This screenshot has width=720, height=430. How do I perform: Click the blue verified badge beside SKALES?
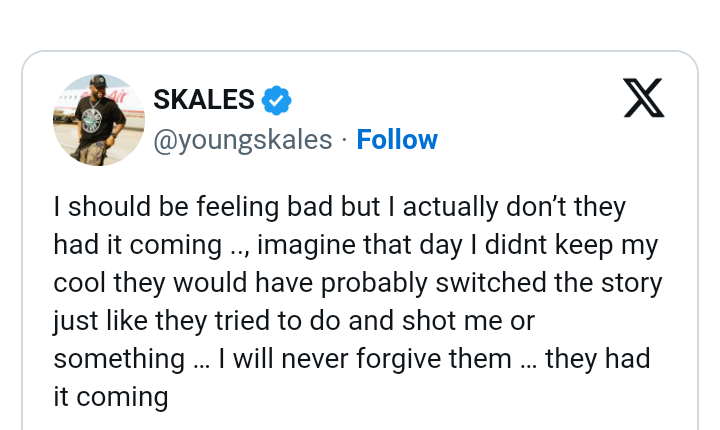point(277,100)
